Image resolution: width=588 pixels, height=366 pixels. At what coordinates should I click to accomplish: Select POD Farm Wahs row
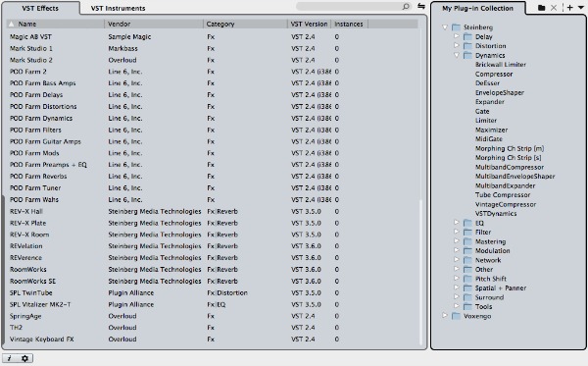pos(212,200)
